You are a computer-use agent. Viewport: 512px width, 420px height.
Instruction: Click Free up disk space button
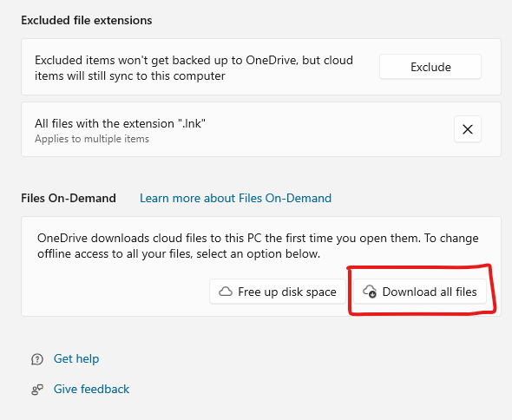click(277, 292)
